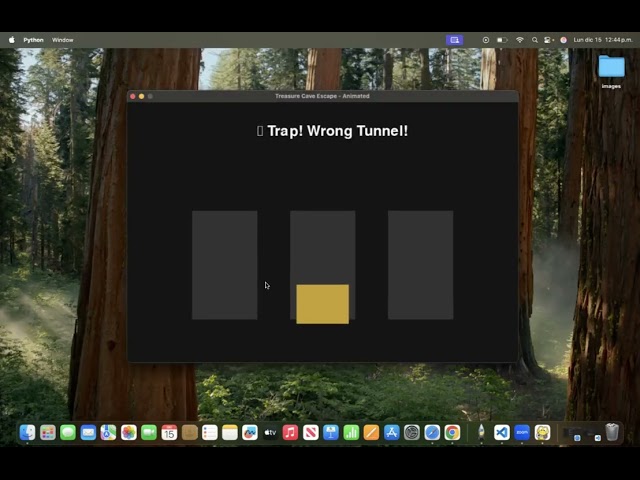Open the Python menu in the menu bar
640x480 pixels.
pos(33,40)
